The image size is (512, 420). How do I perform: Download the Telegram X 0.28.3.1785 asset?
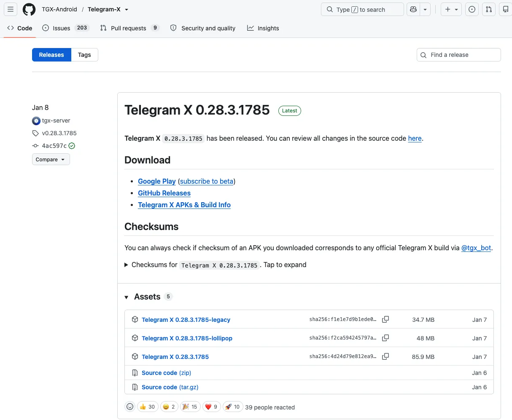175,357
